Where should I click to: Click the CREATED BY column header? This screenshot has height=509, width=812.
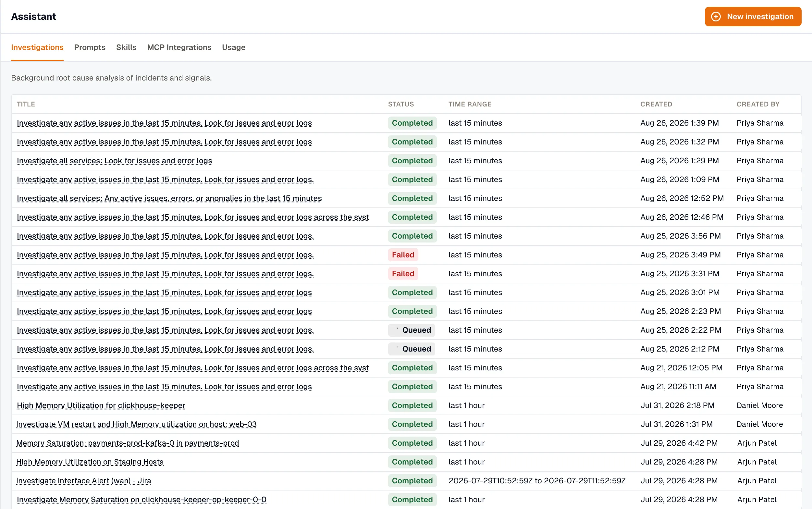pyautogui.click(x=758, y=104)
